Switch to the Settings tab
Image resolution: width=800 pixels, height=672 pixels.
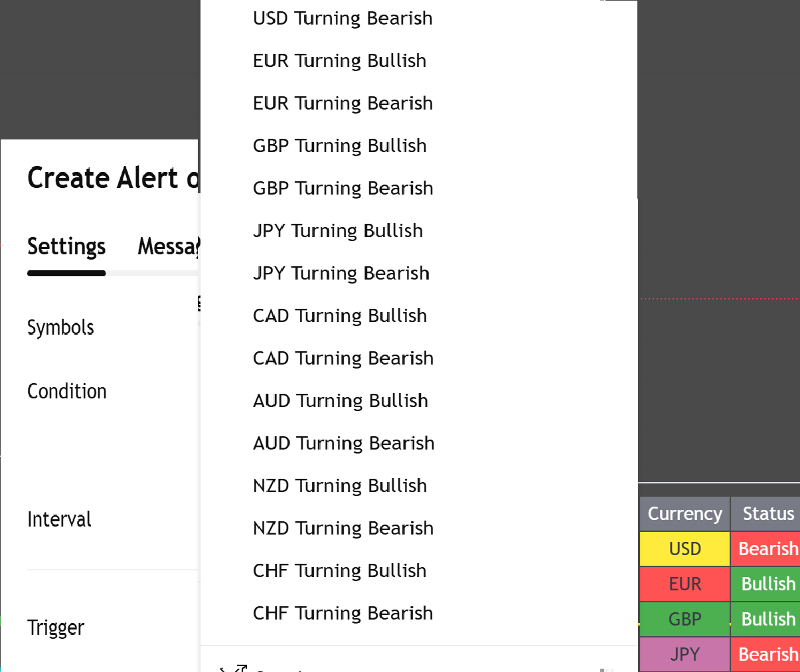(x=66, y=246)
